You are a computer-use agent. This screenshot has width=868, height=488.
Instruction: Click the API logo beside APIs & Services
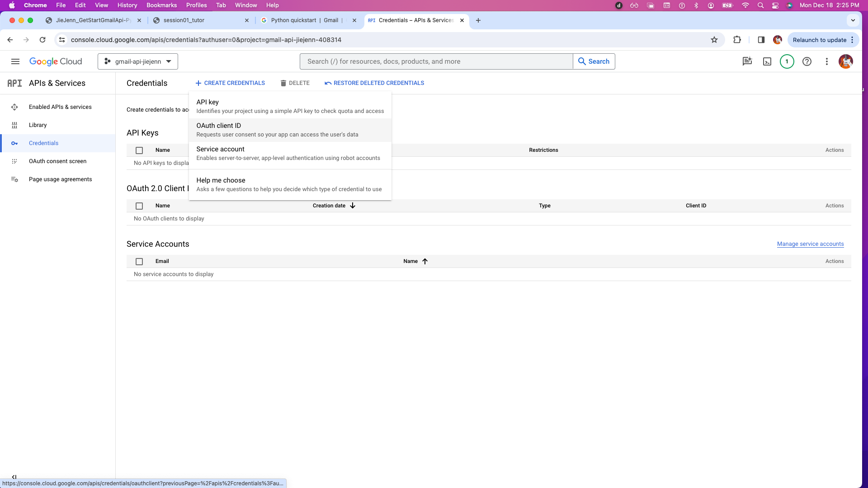(14, 83)
